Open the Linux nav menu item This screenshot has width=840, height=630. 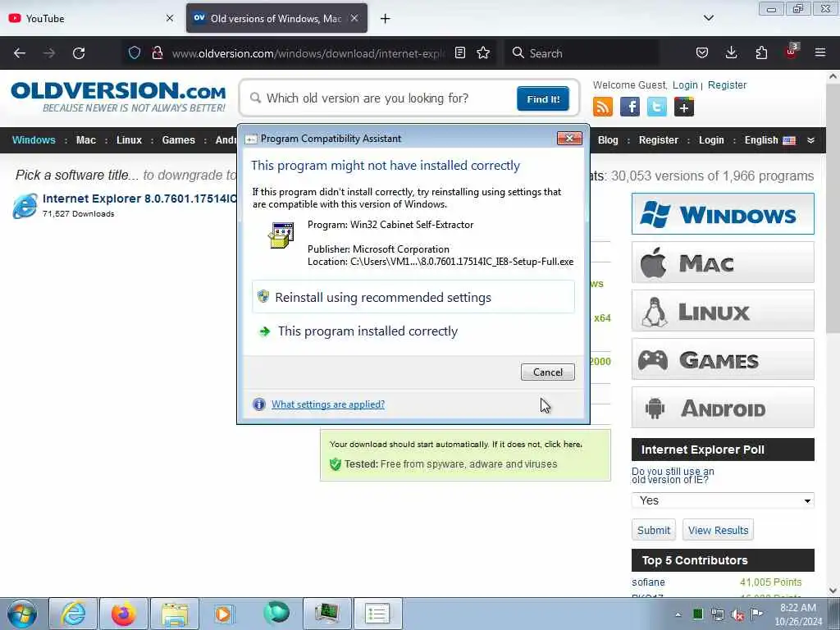click(x=129, y=139)
